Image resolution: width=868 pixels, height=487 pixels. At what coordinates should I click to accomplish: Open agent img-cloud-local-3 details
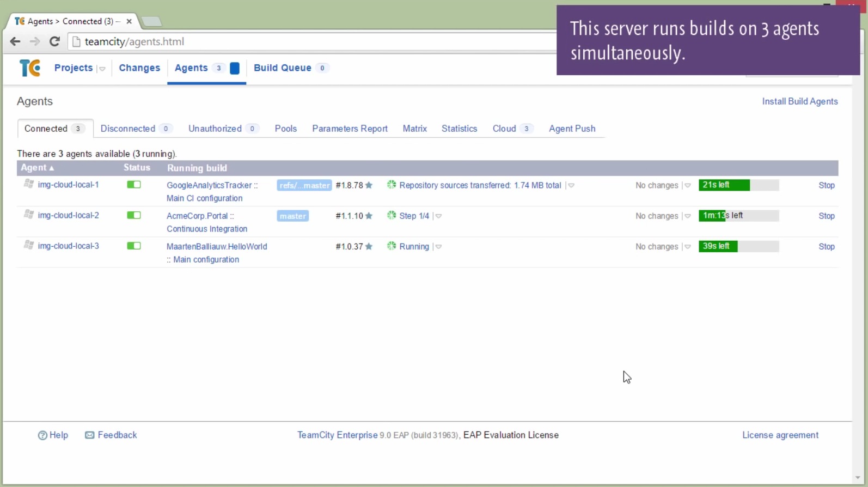point(69,246)
